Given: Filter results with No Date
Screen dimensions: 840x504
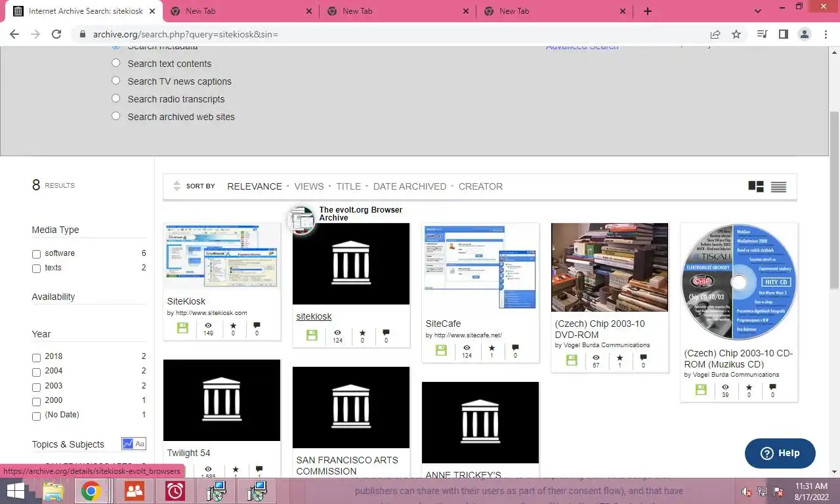Looking at the screenshot, I should tap(36, 416).
